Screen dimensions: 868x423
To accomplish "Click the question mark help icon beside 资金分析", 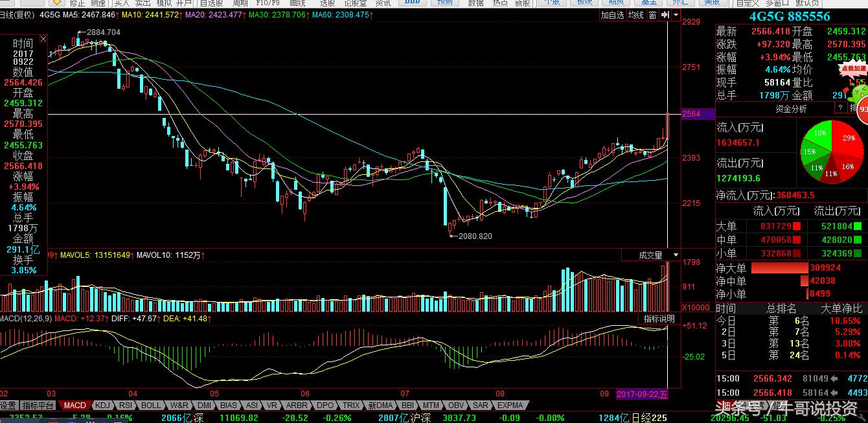I will (x=840, y=108).
